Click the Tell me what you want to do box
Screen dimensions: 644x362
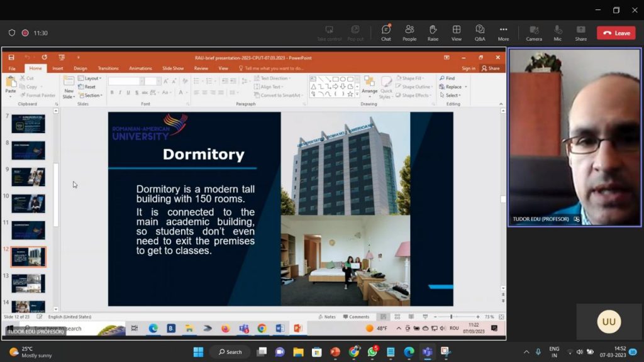271,69
